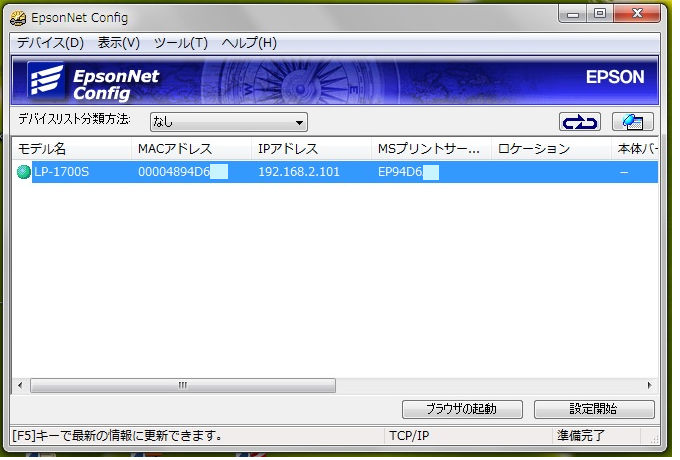Close the EpsonNet Config window
680x460 pixels.
pos(637,14)
